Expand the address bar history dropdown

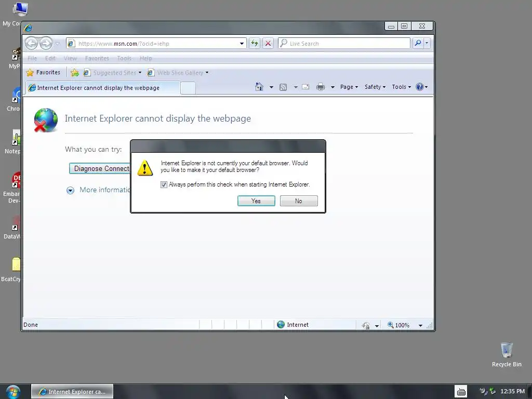point(242,44)
